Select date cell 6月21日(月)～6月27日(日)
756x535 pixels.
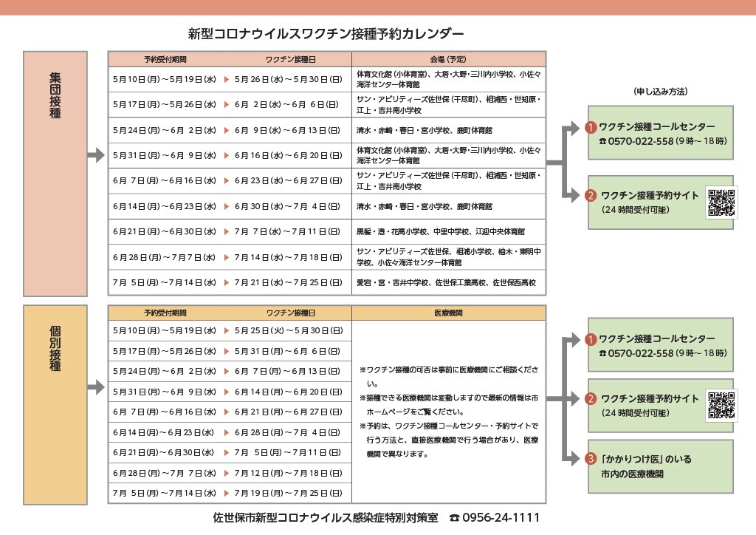click(289, 412)
